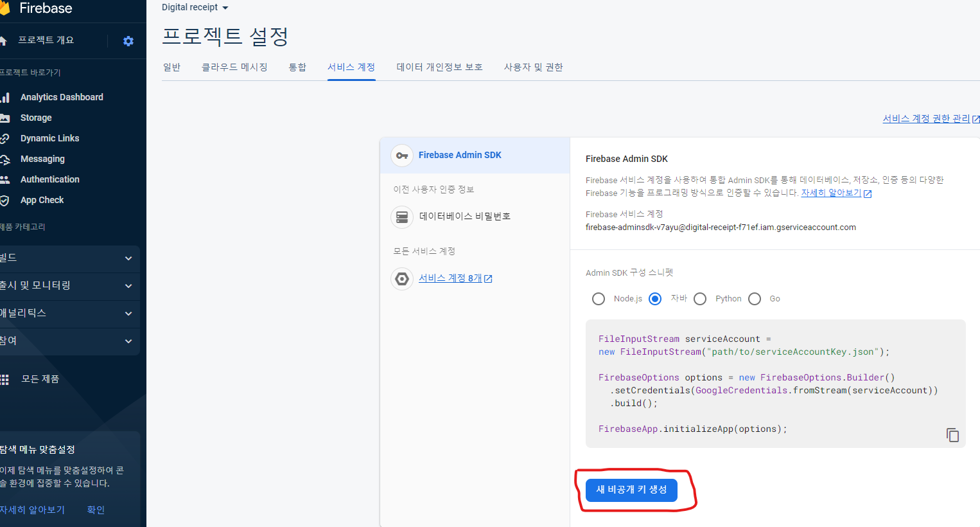980x527 pixels.
Task: Click external link icon beside 자세히 알아보기
Action: 868,193
